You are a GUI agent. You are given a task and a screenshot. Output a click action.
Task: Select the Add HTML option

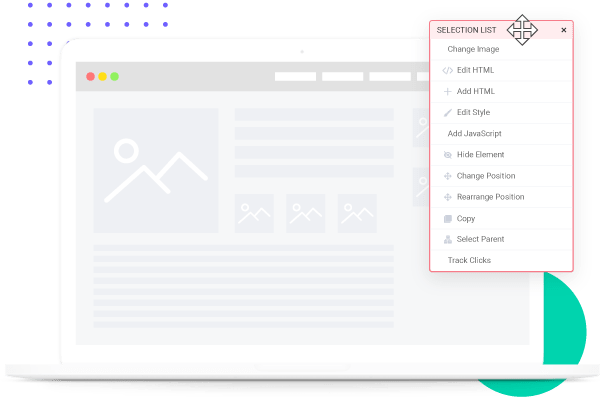(501, 91)
